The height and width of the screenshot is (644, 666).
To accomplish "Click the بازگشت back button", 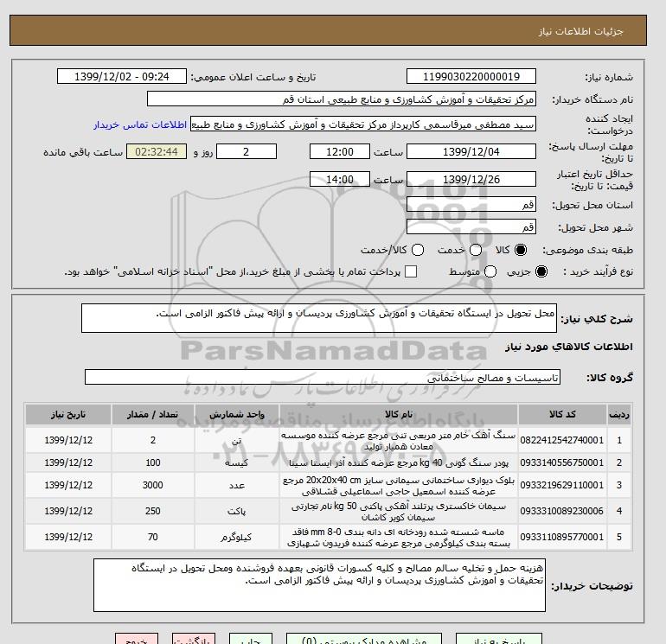I will (194, 639).
